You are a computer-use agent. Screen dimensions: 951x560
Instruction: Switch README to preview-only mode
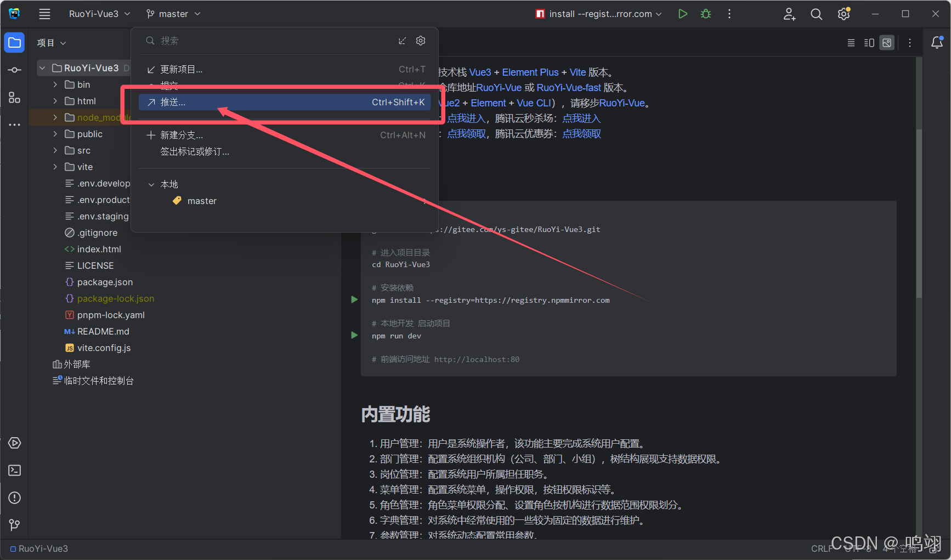887,42
